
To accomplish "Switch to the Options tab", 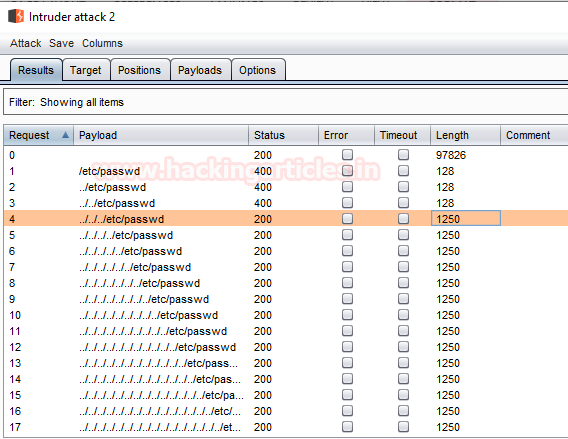I will (x=258, y=70).
